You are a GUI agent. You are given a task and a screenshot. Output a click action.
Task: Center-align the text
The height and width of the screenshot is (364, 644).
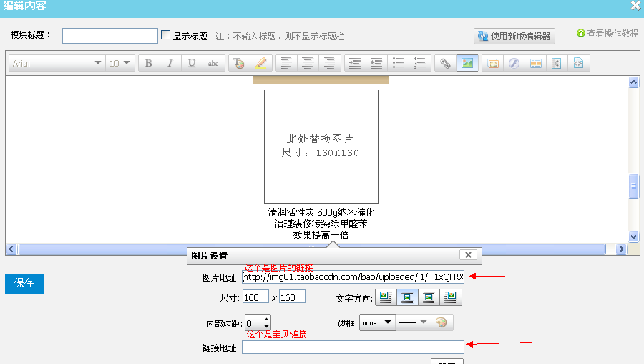(308, 63)
